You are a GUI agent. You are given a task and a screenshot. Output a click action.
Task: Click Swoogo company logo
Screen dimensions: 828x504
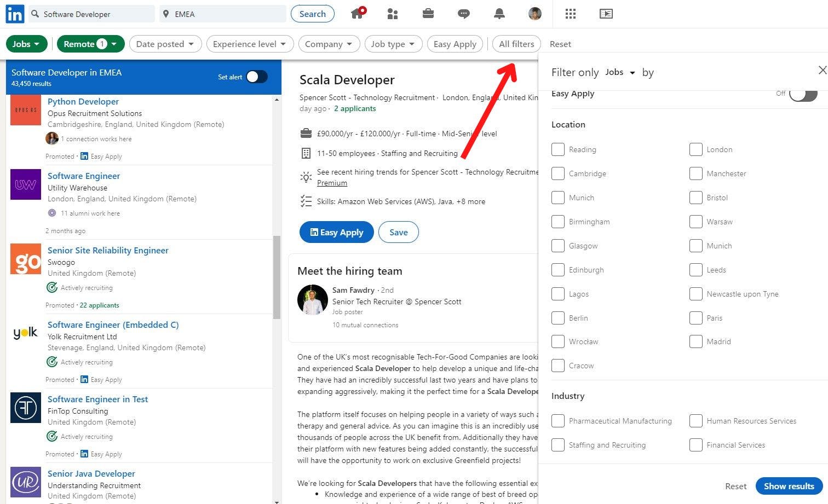26,259
